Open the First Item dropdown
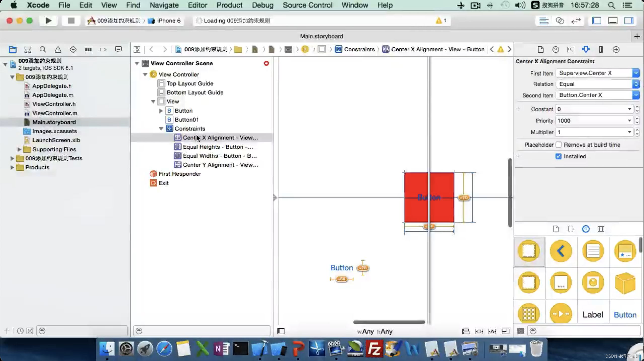The width and height of the screenshot is (644, 361). (x=636, y=73)
